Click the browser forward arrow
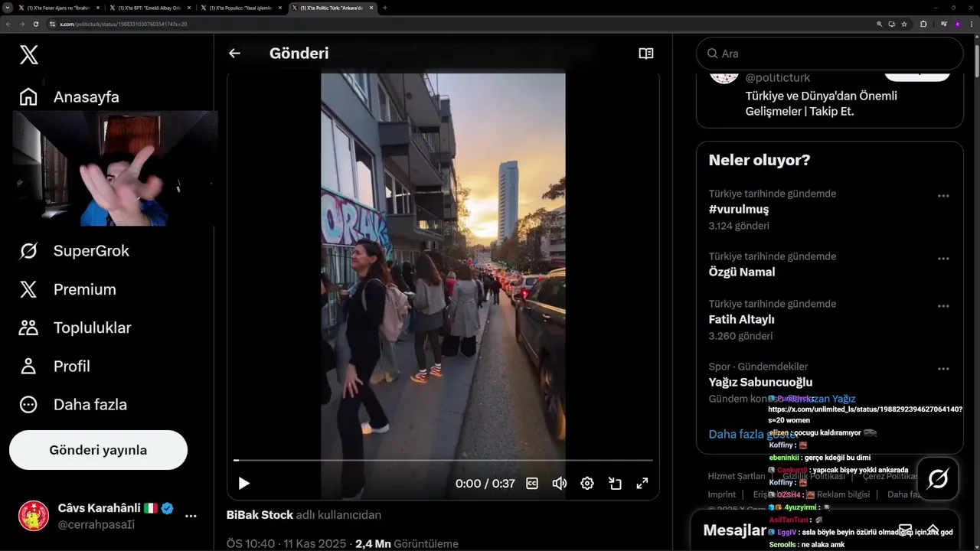Image resolution: width=980 pixels, height=551 pixels. [22, 24]
